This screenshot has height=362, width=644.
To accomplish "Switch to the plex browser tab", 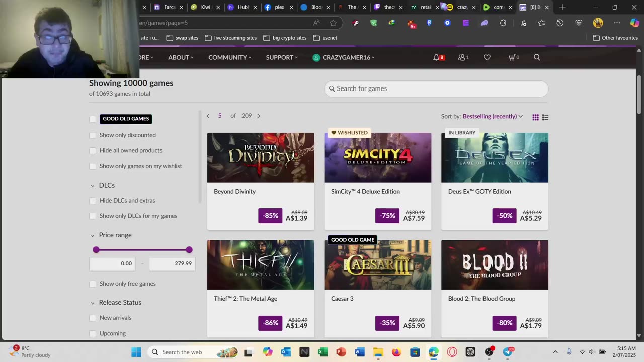I will coord(275,7).
